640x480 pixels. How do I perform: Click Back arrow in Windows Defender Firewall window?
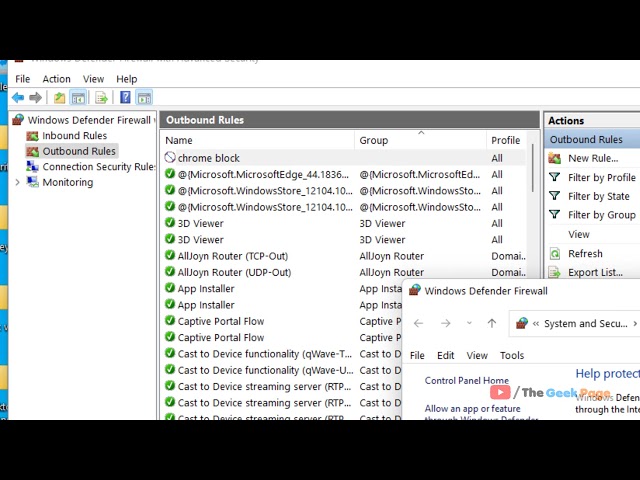click(419, 324)
